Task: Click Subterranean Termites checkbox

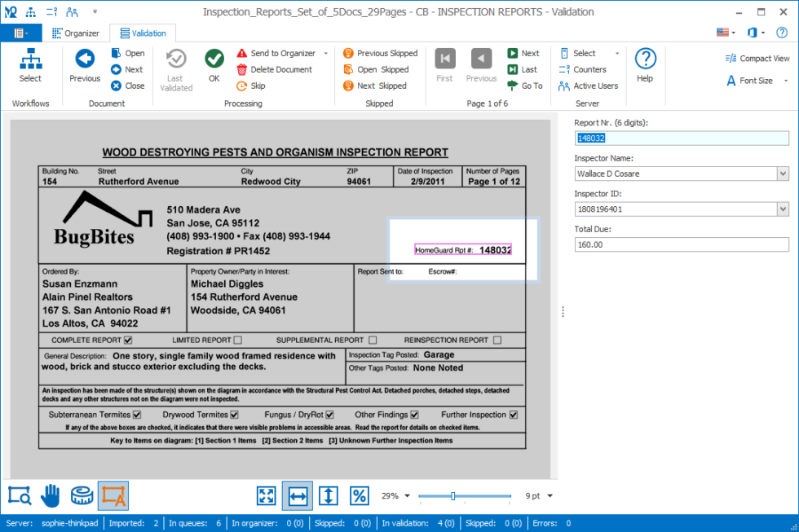Action: pos(137,415)
